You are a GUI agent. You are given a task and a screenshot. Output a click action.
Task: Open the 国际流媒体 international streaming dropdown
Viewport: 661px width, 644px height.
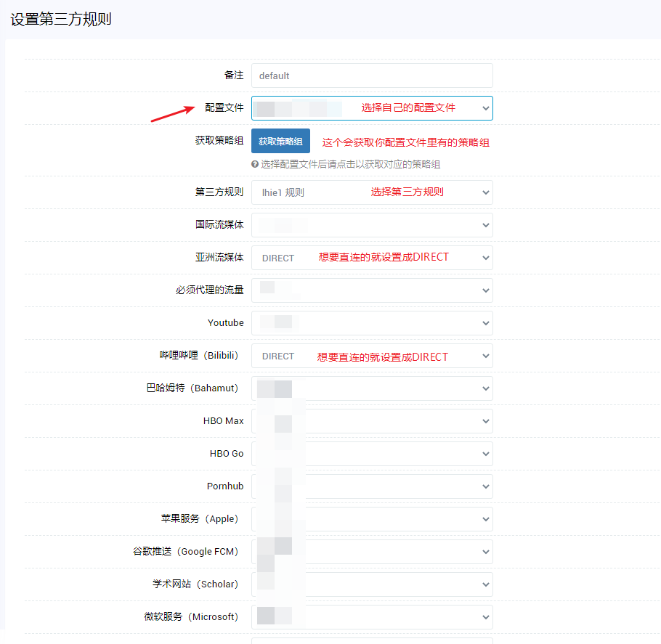372,224
